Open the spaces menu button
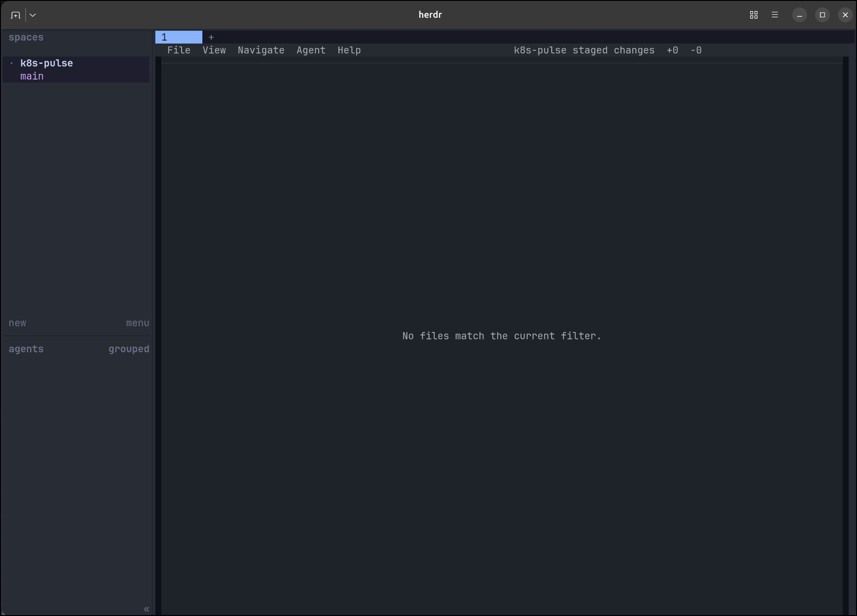 pos(138,323)
